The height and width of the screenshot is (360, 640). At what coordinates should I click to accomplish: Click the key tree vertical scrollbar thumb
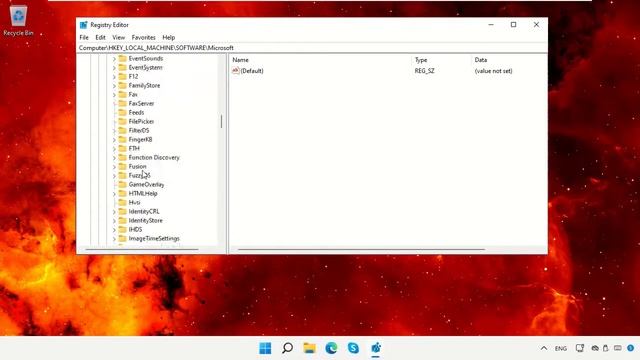tap(222, 121)
